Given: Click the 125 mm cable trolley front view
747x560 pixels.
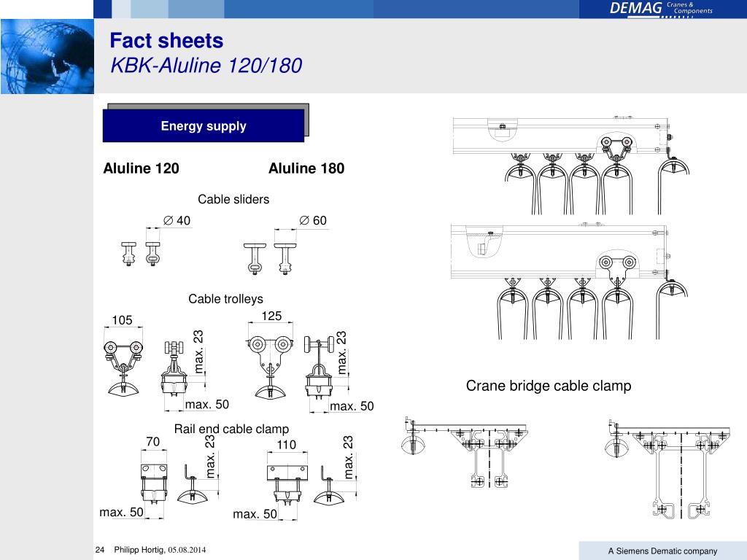Looking at the screenshot, I should [270, 366].
